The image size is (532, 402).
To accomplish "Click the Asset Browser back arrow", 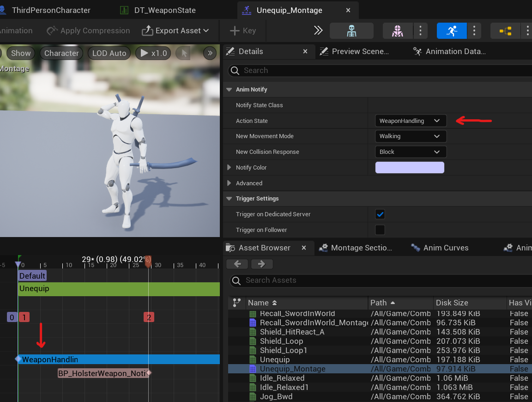I will (237, 264).
